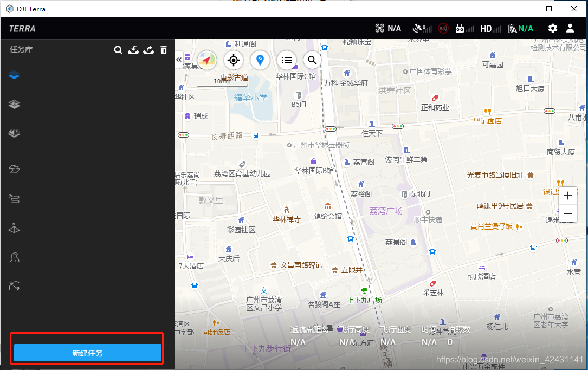
Task: Click the 黄肖兰煲仔饭 label on map
Action: tap(491, 226)
